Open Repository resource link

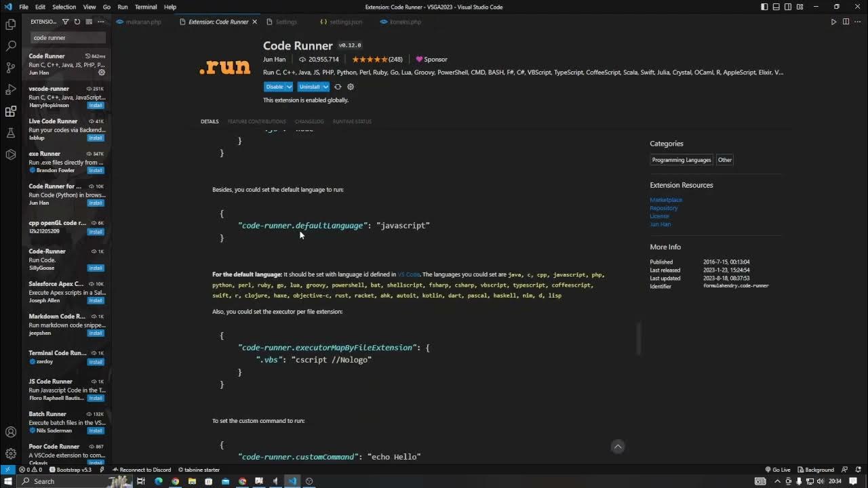tap(664, 208)
